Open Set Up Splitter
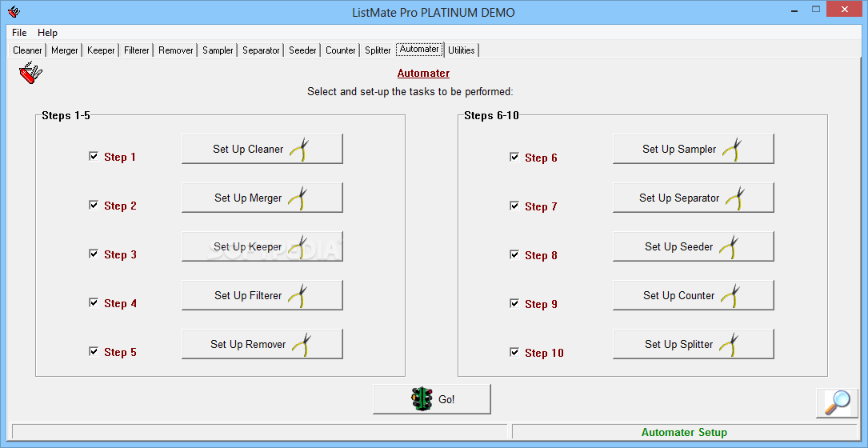 [693, 344]
